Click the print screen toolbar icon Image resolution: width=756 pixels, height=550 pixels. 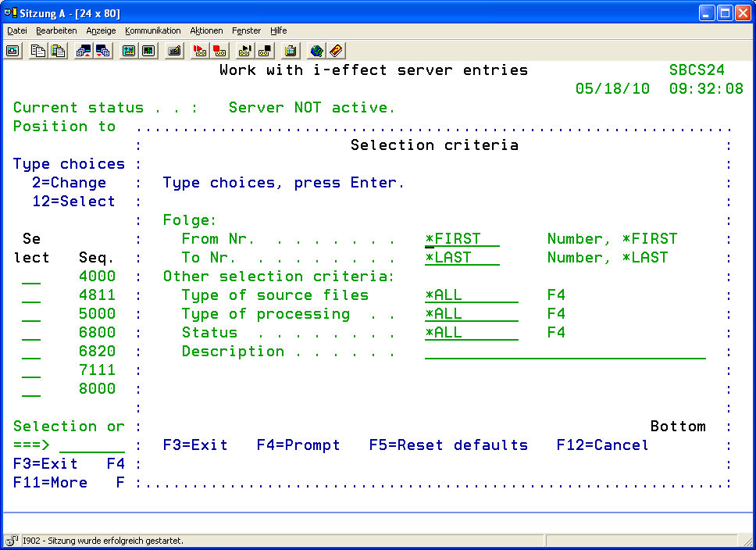coord(13,51)
